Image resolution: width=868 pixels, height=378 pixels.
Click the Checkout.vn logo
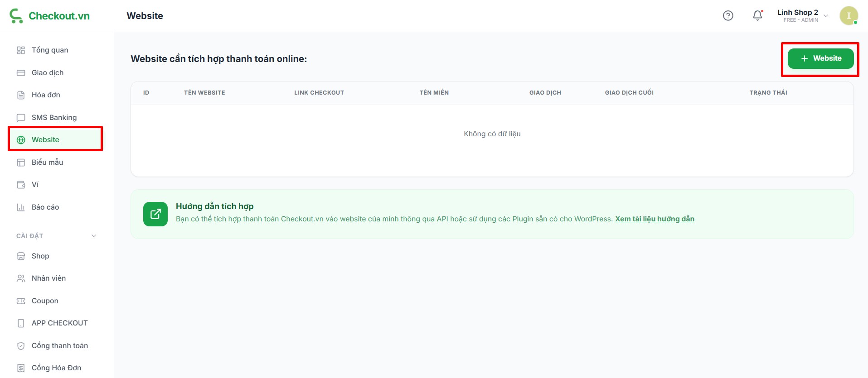pyautogui.click(x=50, y=16)
